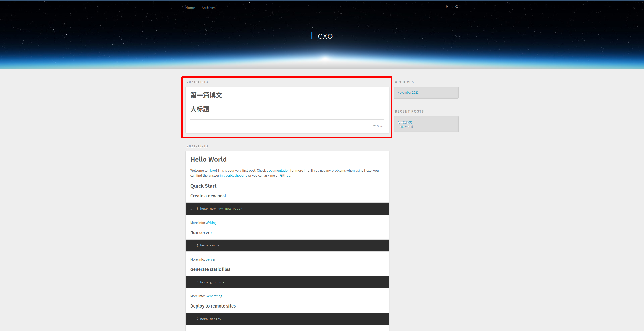Click the Run server heading

click(201, 233)
